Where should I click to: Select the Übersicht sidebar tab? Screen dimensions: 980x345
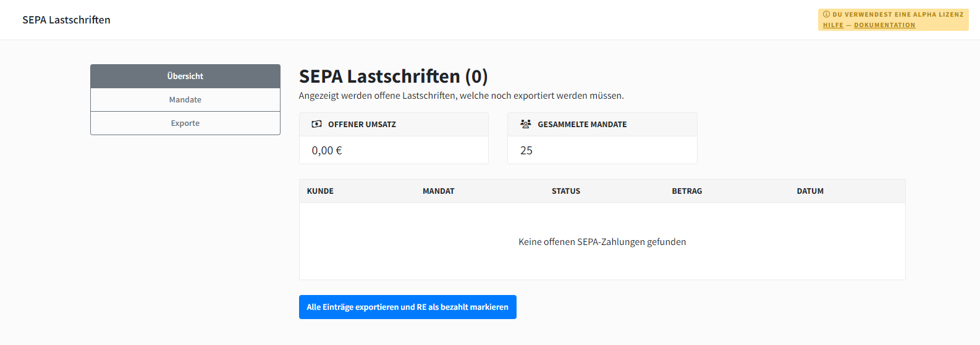point(185,76)
